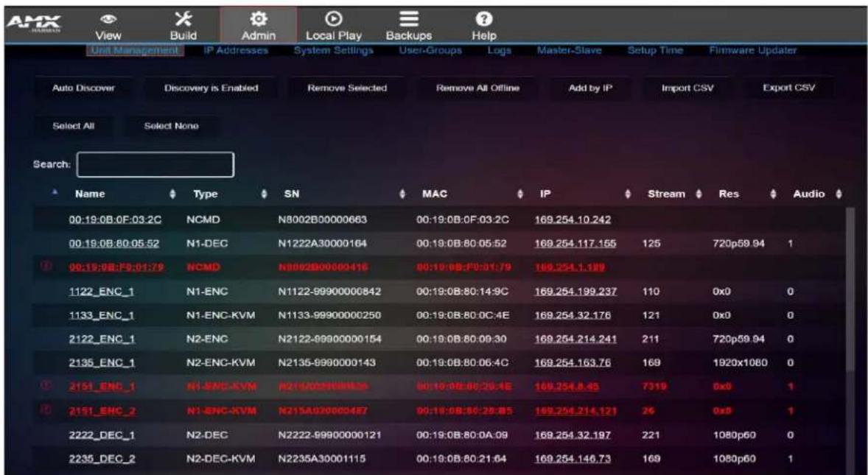Sort by Name column arrows
This screenshot has width=868, height=475.
(x=172, y=194)
